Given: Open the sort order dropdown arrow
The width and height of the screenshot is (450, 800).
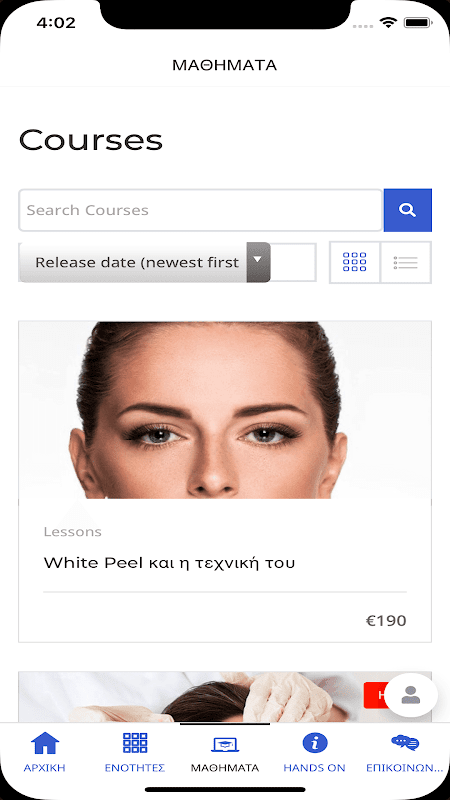Looking at the screenshot, I should 258,262.
